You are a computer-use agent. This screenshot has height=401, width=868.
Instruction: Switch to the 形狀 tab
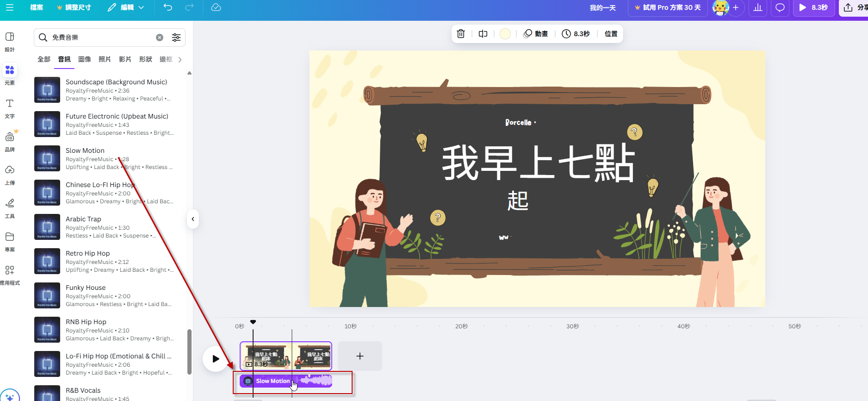coord(146,59)
